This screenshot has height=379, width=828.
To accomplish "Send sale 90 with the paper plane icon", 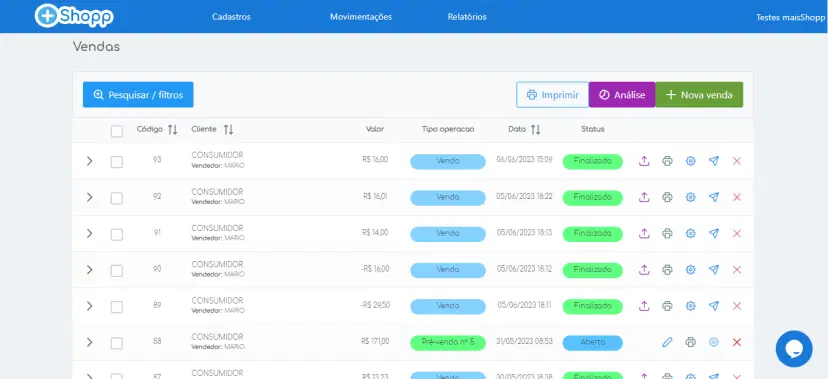I will 714,270.
